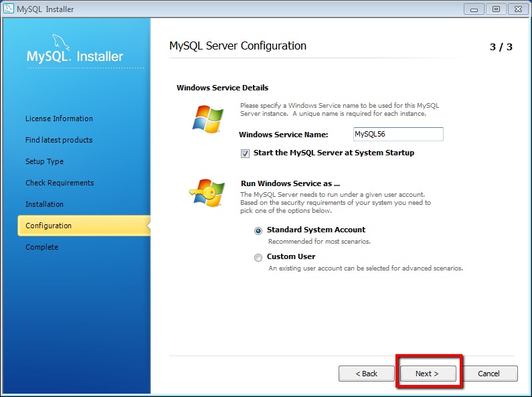
Task: Open the License Information step
Action: tap(59, 118)
